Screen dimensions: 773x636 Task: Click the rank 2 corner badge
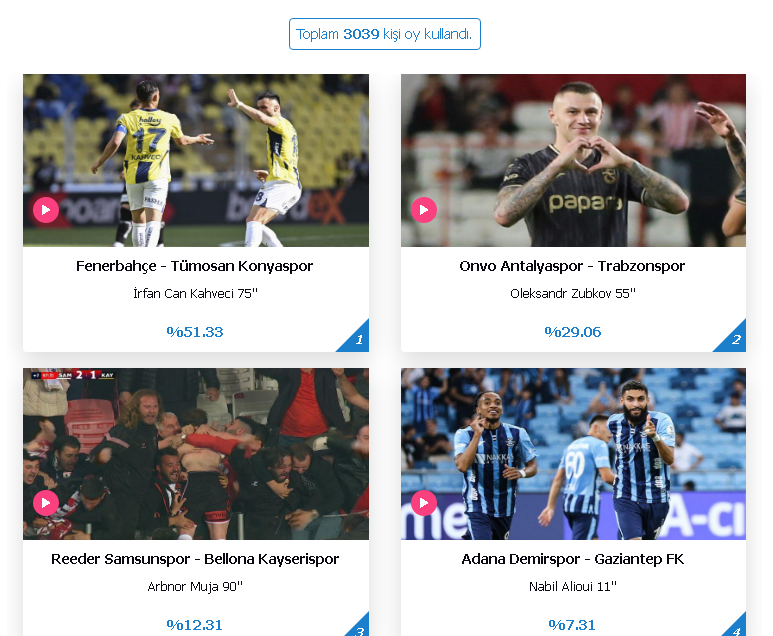[x=735, y=338]
